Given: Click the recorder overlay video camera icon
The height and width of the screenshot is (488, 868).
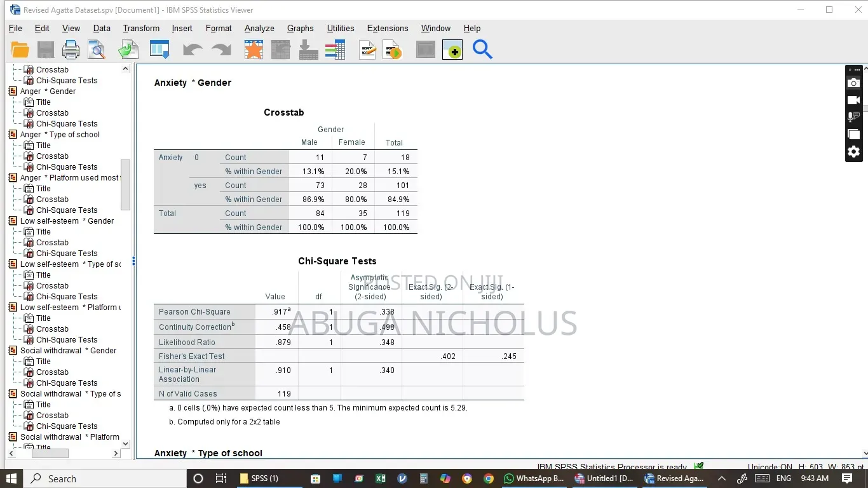Looking at the screenshot, I should coord(854,100).
